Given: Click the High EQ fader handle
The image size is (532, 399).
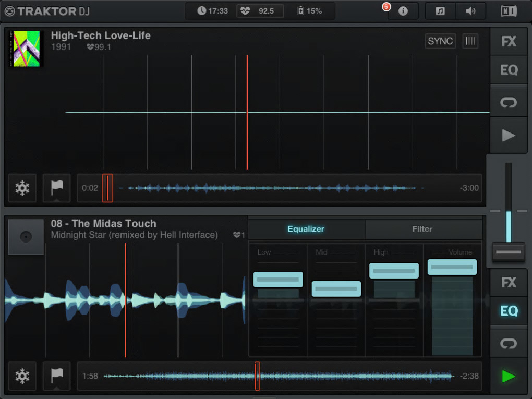Looking at the screenshot, I should click(394, 270).
